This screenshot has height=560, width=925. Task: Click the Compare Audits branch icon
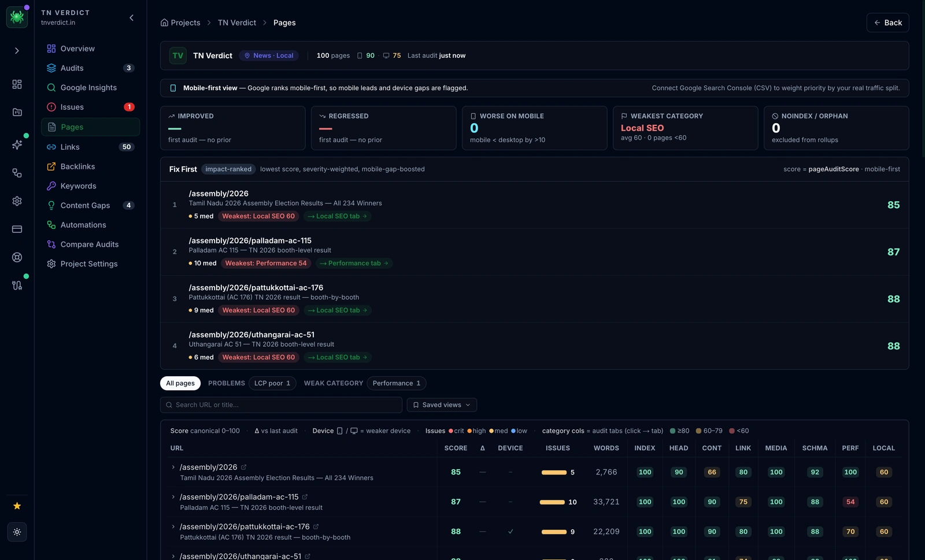coord(51,244)
